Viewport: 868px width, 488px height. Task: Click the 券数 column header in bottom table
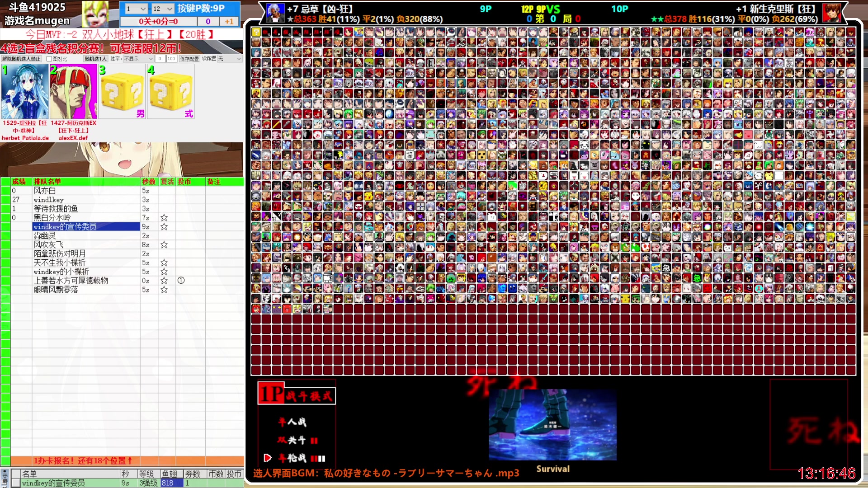(x=194, y=474)
